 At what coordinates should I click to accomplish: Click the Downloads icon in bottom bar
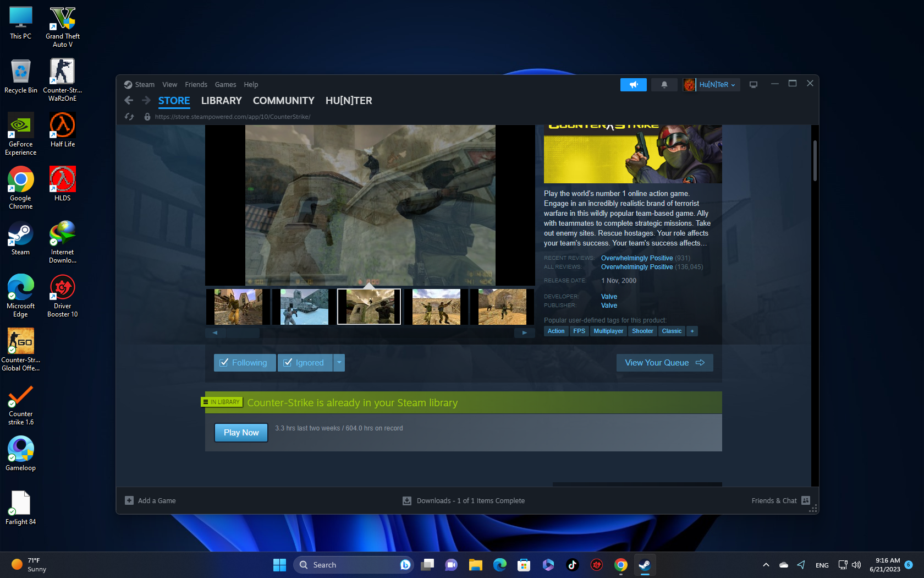[407, 500]
